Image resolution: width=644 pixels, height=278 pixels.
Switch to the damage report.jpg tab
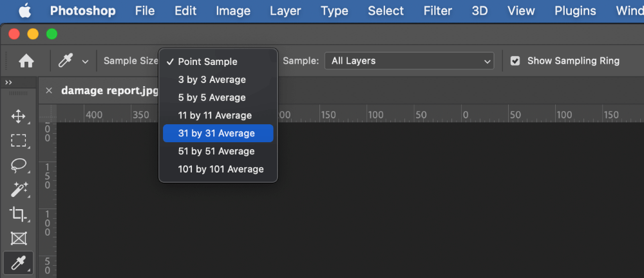109,91
